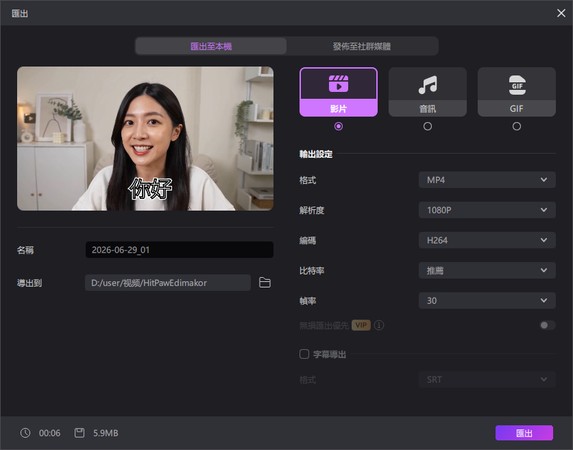The width and height of the screenshot is (573, 450).
Task: Click the clock duration icon
Action: pyautogui.click(x=25, y=433)
